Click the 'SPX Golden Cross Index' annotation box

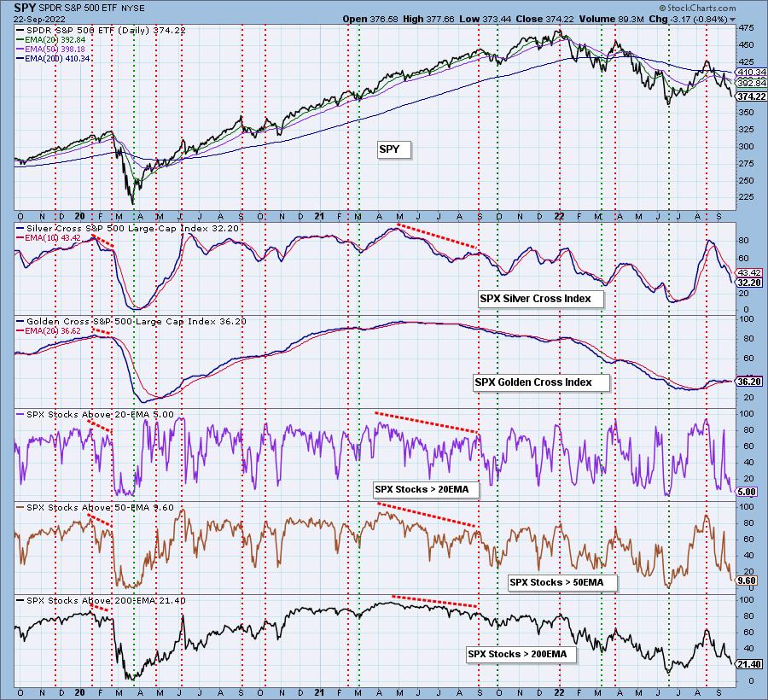pyautogui.click(x=541, y=382)
